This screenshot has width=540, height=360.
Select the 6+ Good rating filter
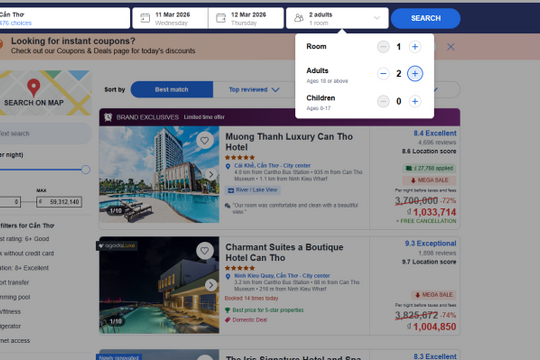[x=24, y=239]
